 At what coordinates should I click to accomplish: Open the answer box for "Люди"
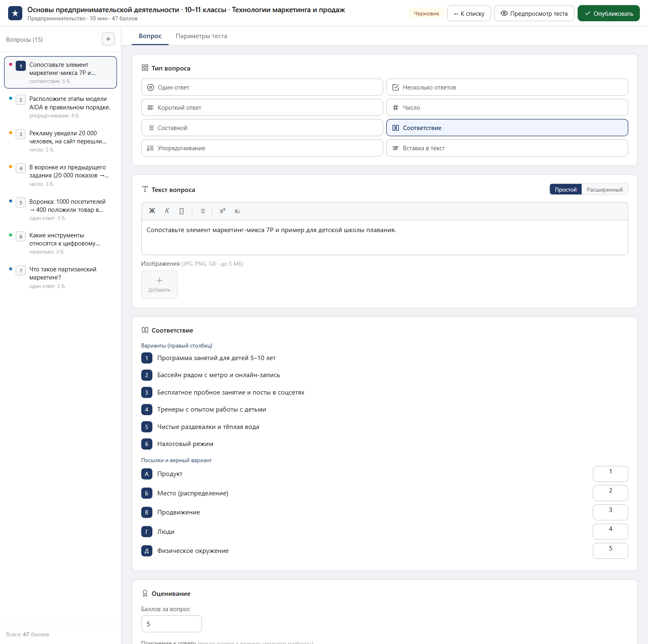[610, 531]
